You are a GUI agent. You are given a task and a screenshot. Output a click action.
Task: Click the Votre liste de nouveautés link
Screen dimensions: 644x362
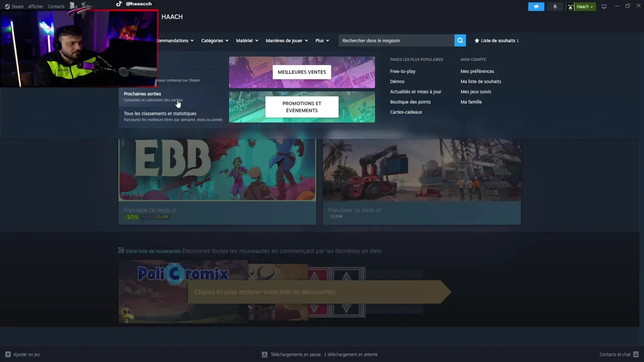153,251
